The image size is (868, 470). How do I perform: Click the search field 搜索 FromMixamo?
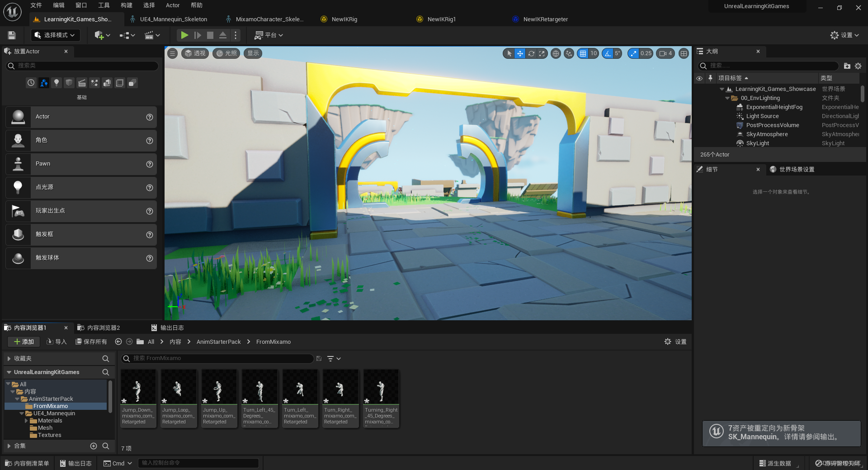pyautogui.click(x=217, y=358)
